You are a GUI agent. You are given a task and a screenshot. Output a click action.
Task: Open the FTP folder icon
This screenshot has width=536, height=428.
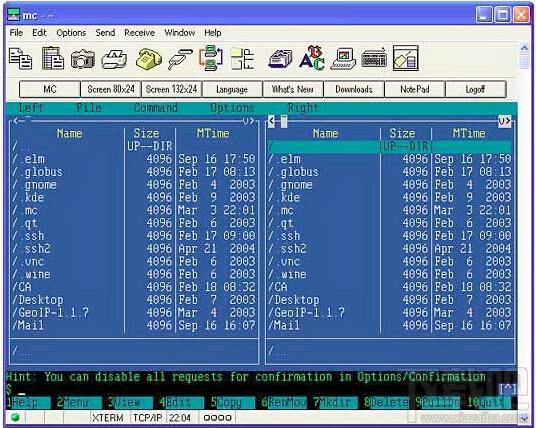coord(242,59)
